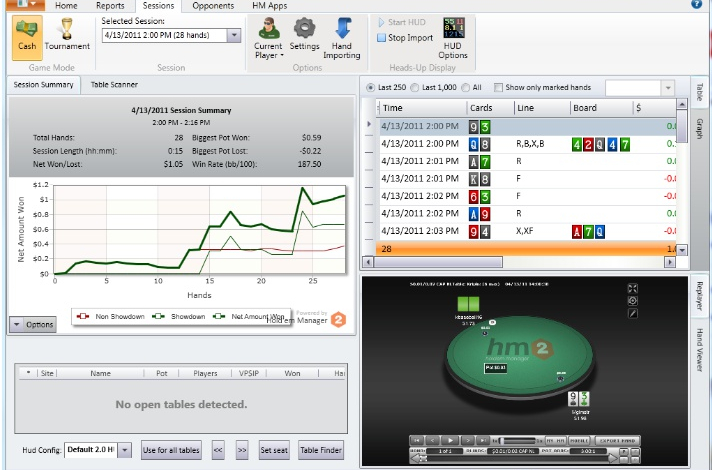Click the Mobile button in replayer
The image size is (712, 470).
coord(579,440)
